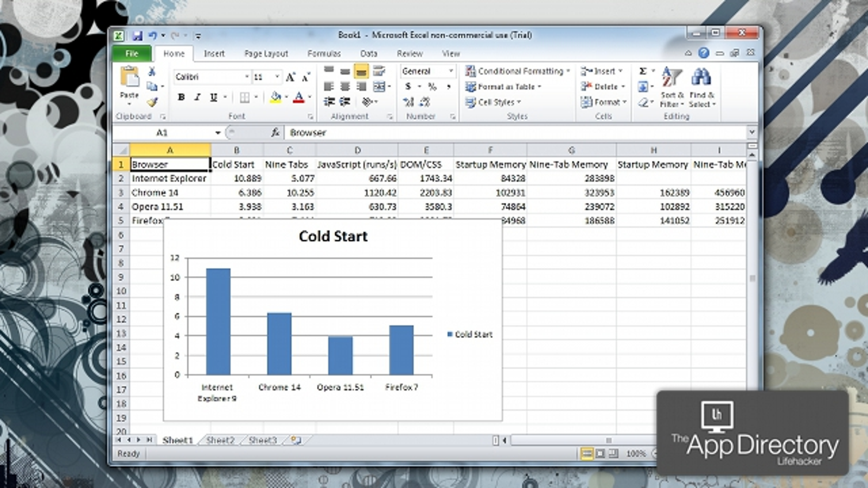Switch to Sheet2 worksheet tab
Screen dimensions: 868x488
pyautogui.click(x=220, y=440)
